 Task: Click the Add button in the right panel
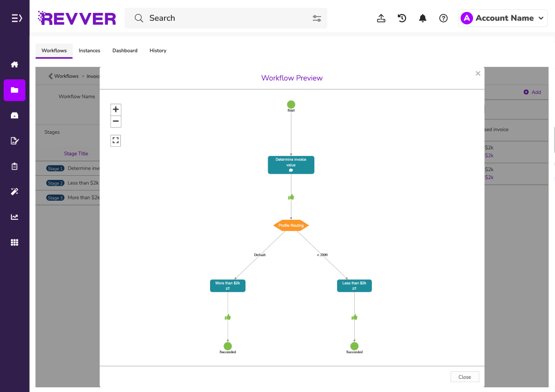pos(532,92)
